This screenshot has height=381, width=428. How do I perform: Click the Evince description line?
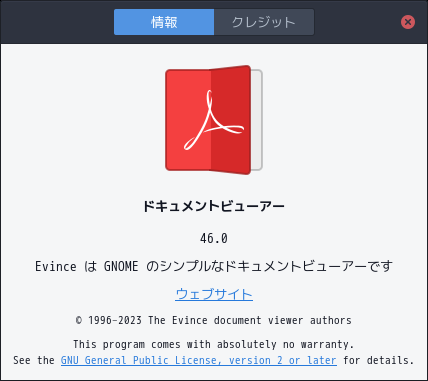pyautogui.click(x=214, y=266)
